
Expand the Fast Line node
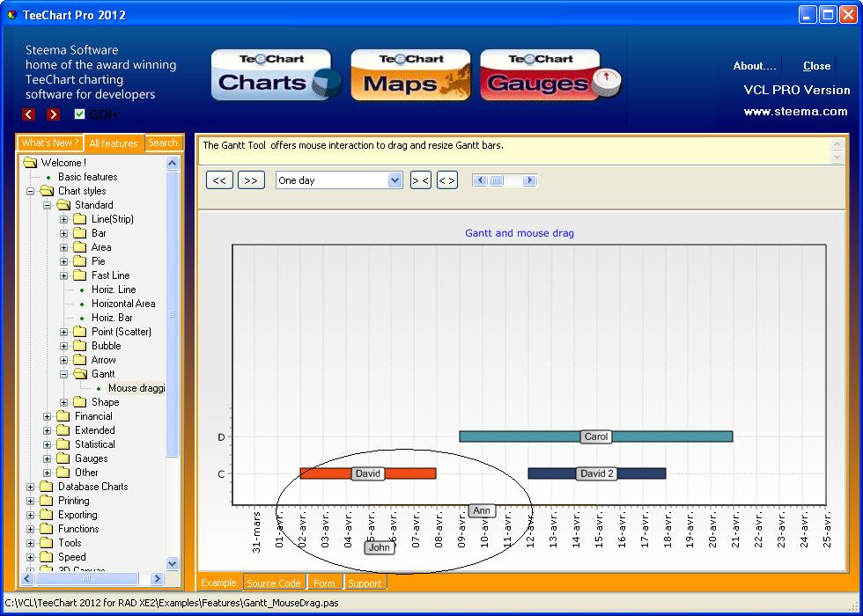coord(63,275)
